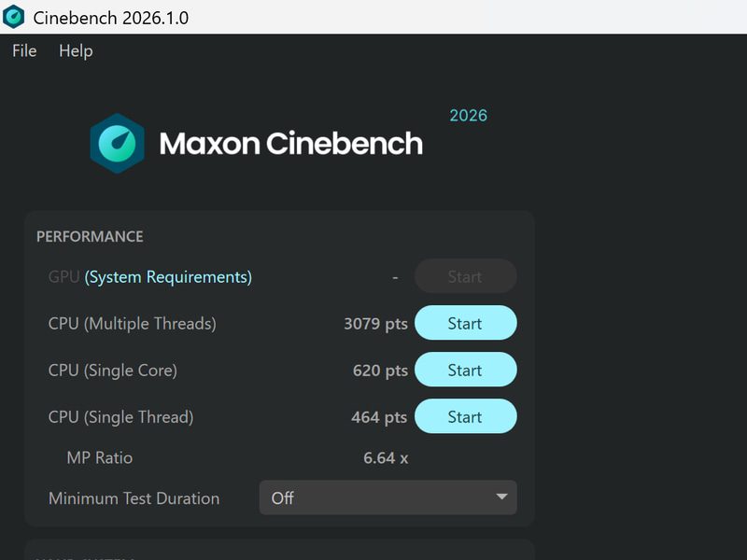Viewport: 747px width, 560px height.
Task: Click the CPU (Single Thread) label
Action: 120,417
